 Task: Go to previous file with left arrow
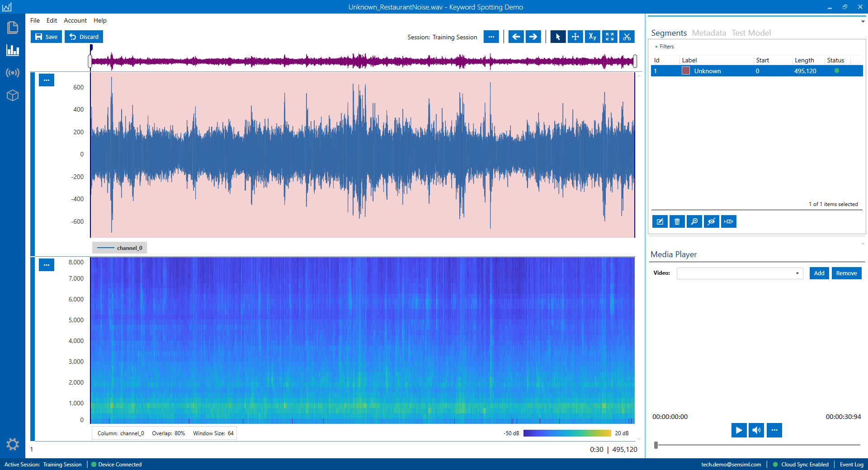tap(516, 37)
